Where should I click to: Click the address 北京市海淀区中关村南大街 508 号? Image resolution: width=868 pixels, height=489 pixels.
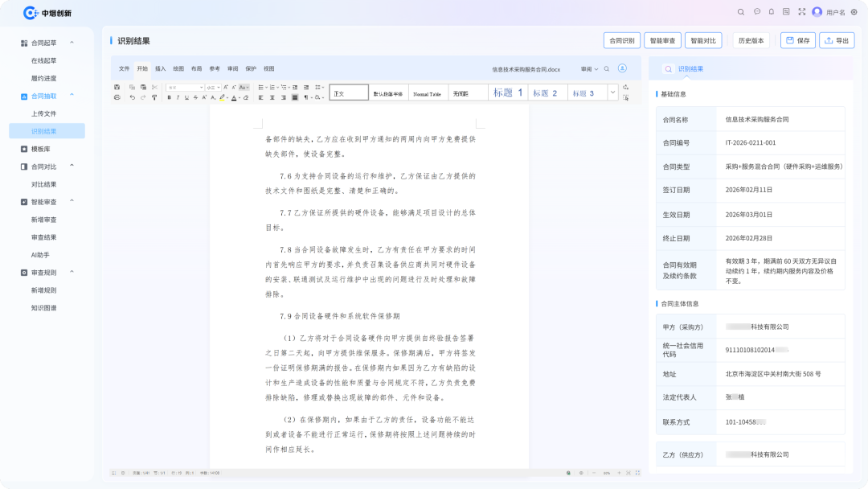(773, 374)
